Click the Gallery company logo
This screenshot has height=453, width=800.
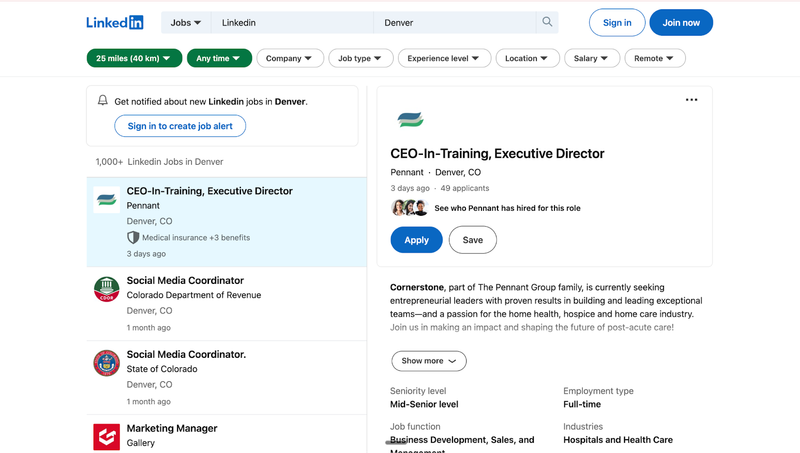tap(106, 436)
